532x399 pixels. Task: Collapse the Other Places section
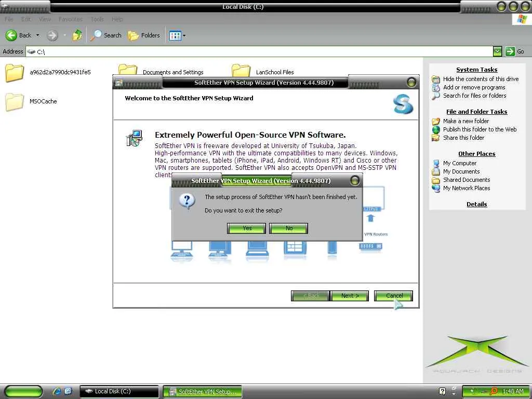point(477,154)
